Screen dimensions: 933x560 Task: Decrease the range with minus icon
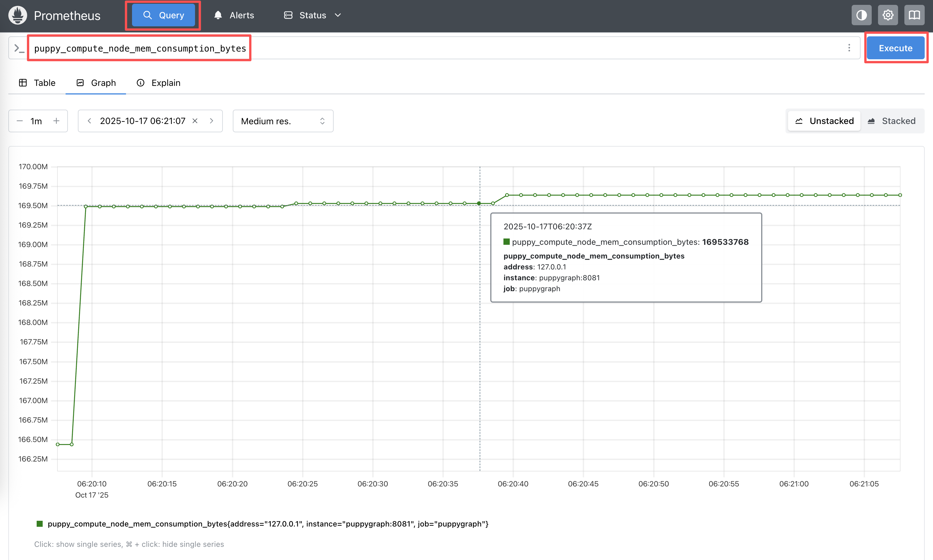pos(20,121)
